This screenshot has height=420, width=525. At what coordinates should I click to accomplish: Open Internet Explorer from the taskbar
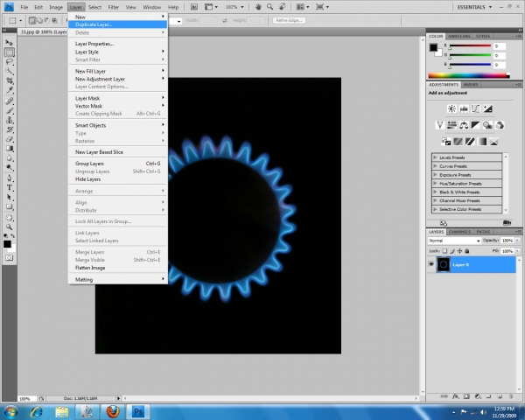36,411
